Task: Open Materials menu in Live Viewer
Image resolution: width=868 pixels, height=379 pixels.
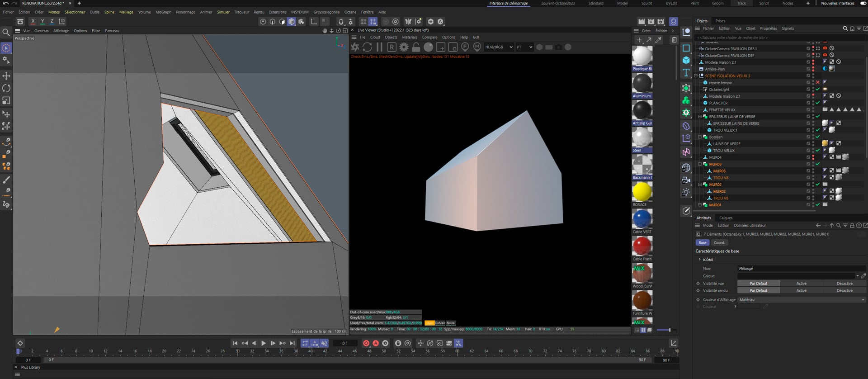Action: (x=410, y=37)
